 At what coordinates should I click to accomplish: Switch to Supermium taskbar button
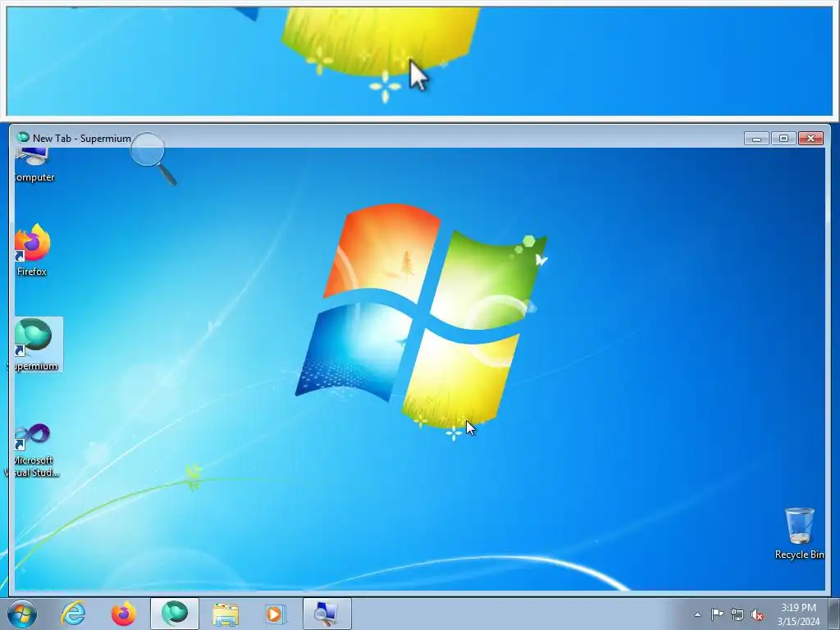coord(175,614)
